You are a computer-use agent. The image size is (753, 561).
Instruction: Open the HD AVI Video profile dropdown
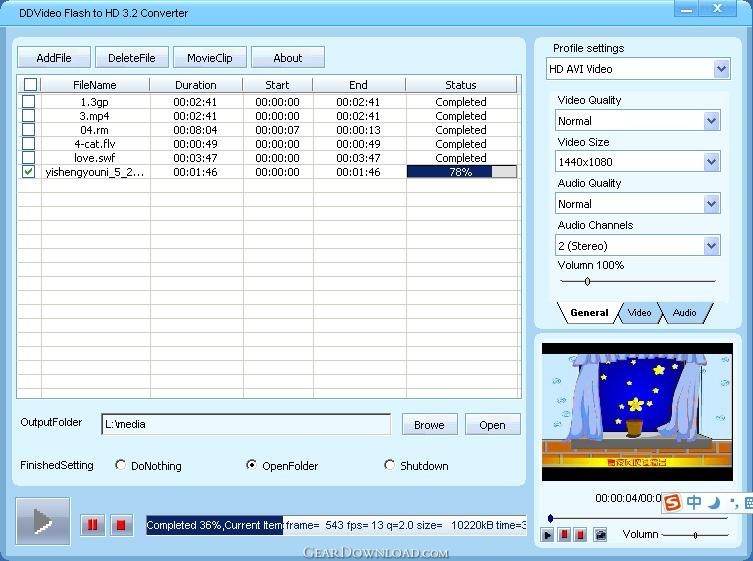(721, 69)
